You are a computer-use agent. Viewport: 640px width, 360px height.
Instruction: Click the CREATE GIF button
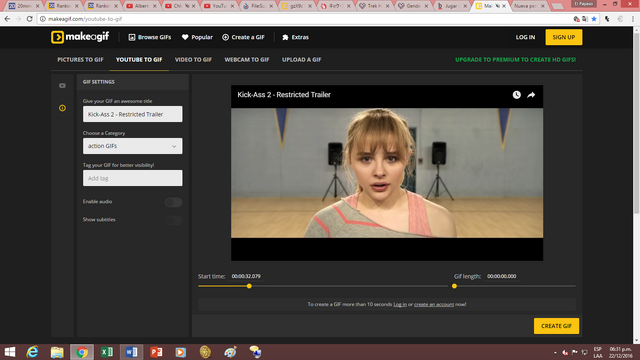point(556,326)
